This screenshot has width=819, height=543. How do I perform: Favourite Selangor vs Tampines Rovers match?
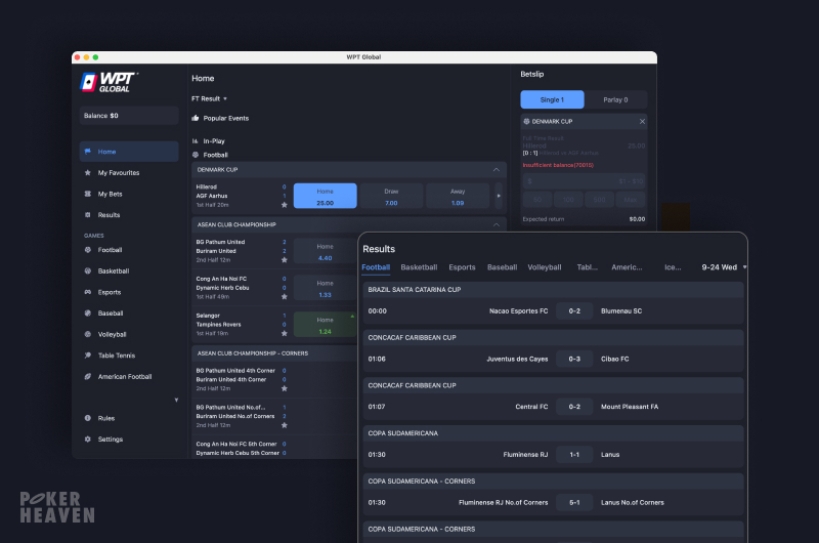[284, 333]
